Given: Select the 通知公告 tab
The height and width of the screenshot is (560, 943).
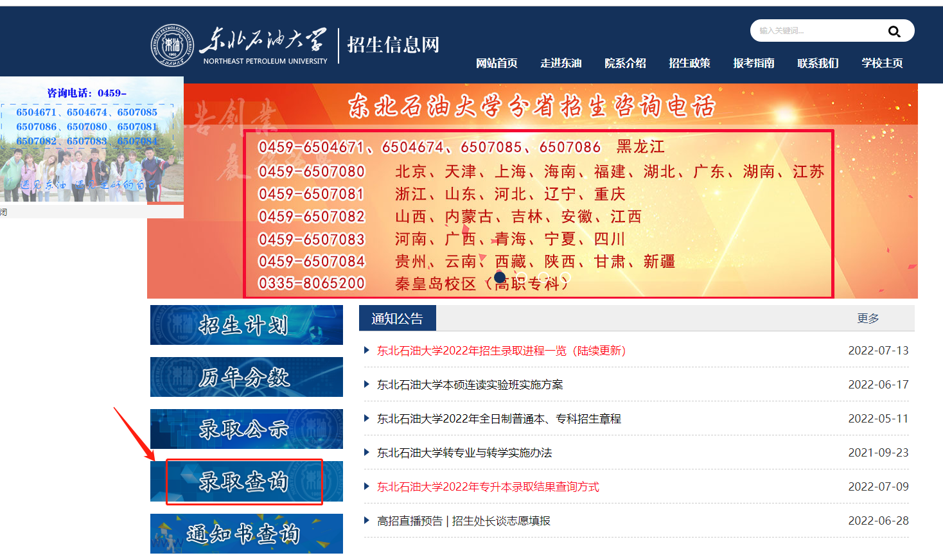Looking at the screenshot, I should pyautogui.click(x=397, y=319).
